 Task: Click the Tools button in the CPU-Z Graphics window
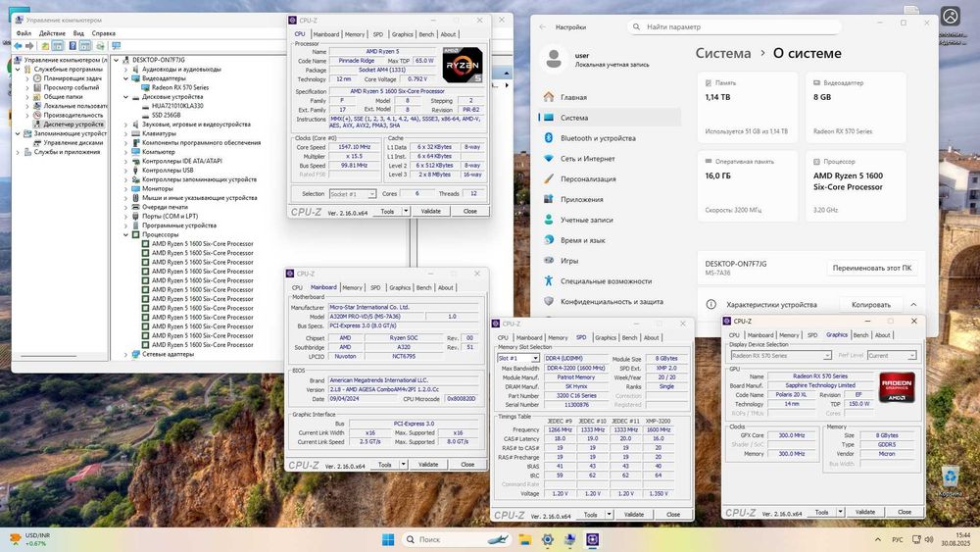click(x=821, y=512)
